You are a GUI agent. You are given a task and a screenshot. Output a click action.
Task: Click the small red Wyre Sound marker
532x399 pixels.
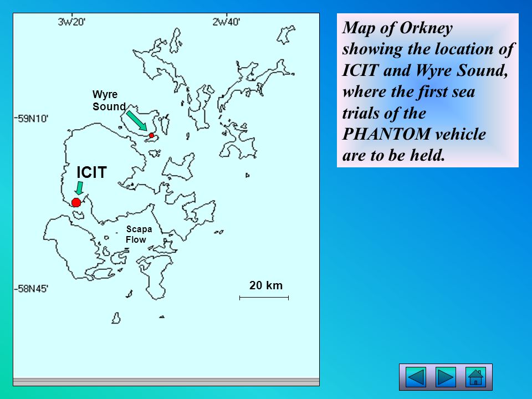[x=151, y=135]
